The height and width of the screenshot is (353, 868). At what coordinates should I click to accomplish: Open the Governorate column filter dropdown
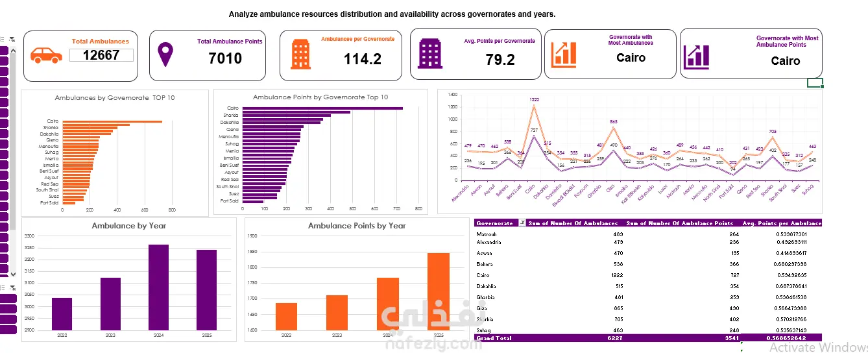coord(521,223)
